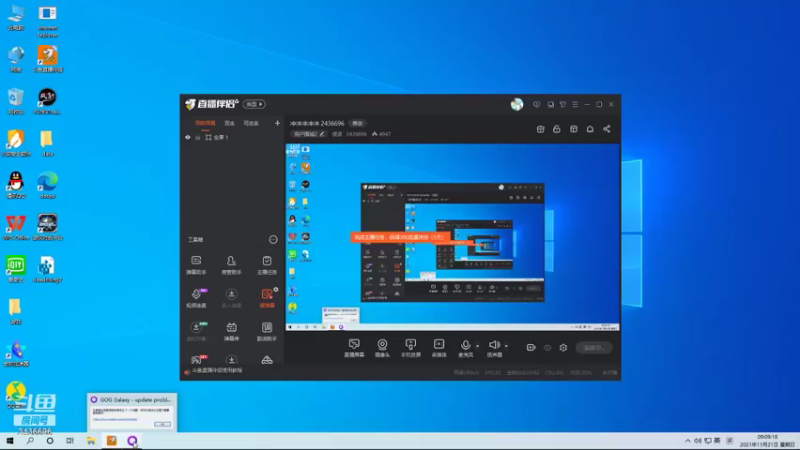This screenshot has height=450, width=800.
Task: Open the PK tool with red badge
Action: [197, 360]
